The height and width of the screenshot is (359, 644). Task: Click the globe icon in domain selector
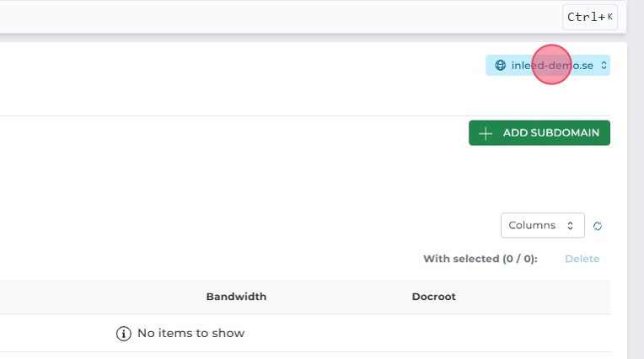coord(500,66)
